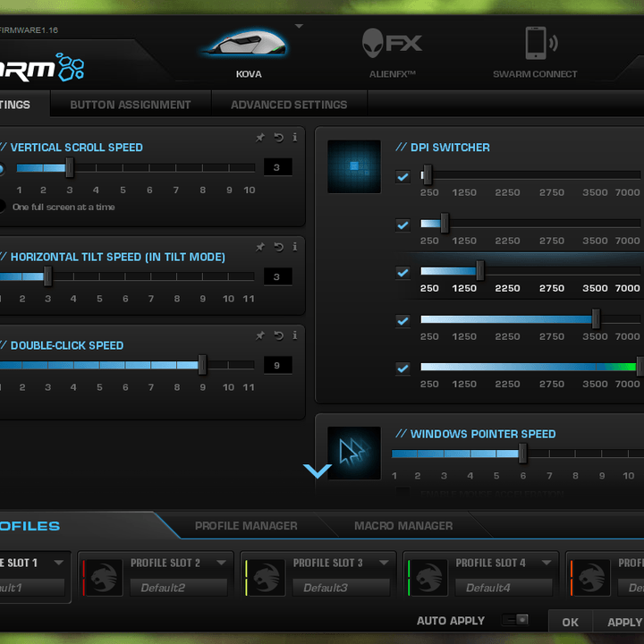
Task: Toggle the Auto Apply switch
Action: coord(515,619)
